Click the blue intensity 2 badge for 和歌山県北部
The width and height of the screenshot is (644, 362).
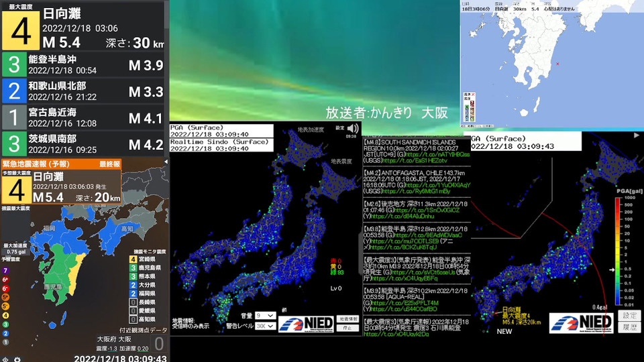point(14,90)
